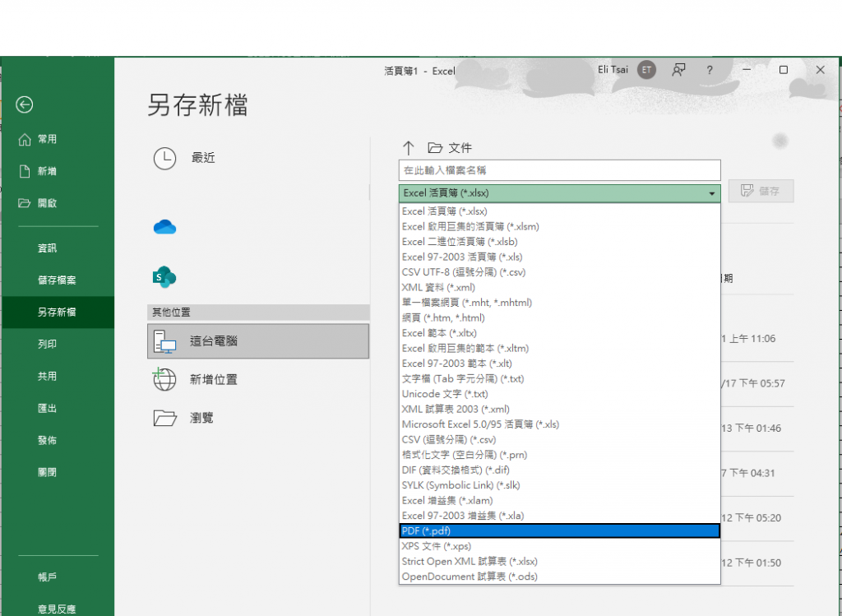Click the 文件 folder path
This screenshot has height=616, width=842.
tap(450, 148)
